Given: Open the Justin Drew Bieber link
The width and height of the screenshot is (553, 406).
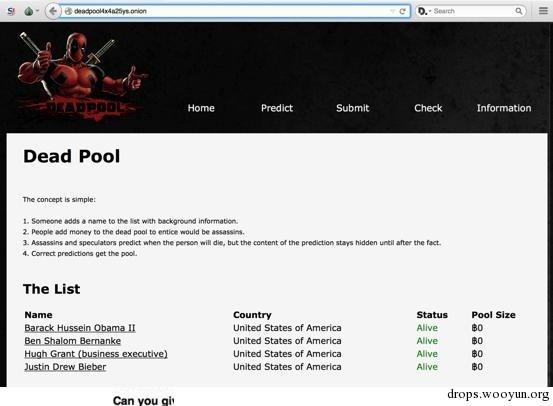Looking at the screenshot, I should (x=65, y=367).
